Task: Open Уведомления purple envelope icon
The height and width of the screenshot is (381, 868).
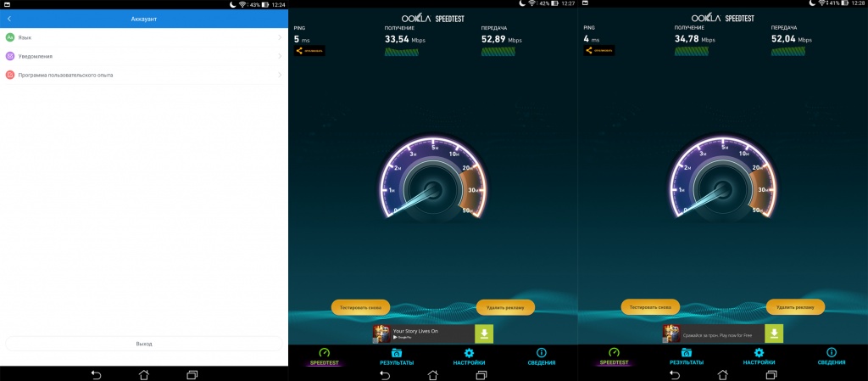Action: click(10, 56)
